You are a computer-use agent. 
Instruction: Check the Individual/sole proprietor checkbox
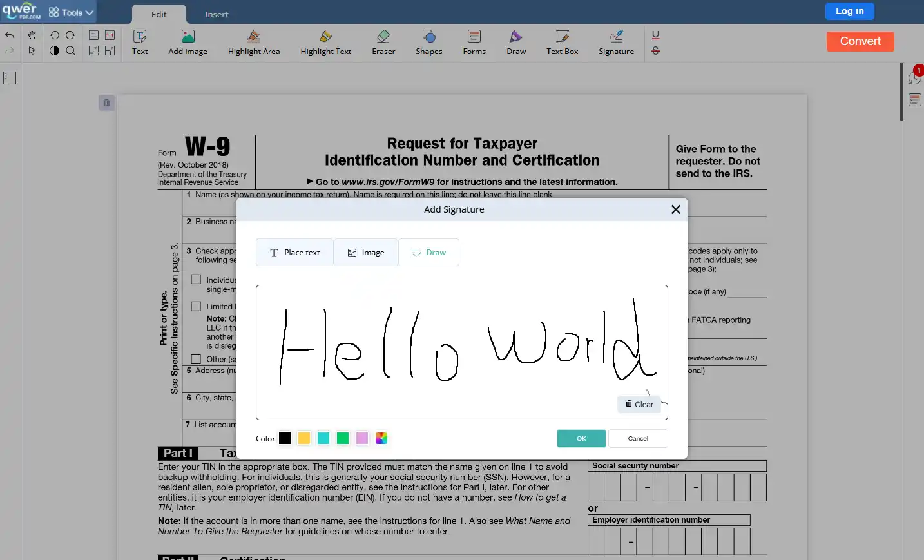pos(196,280)
